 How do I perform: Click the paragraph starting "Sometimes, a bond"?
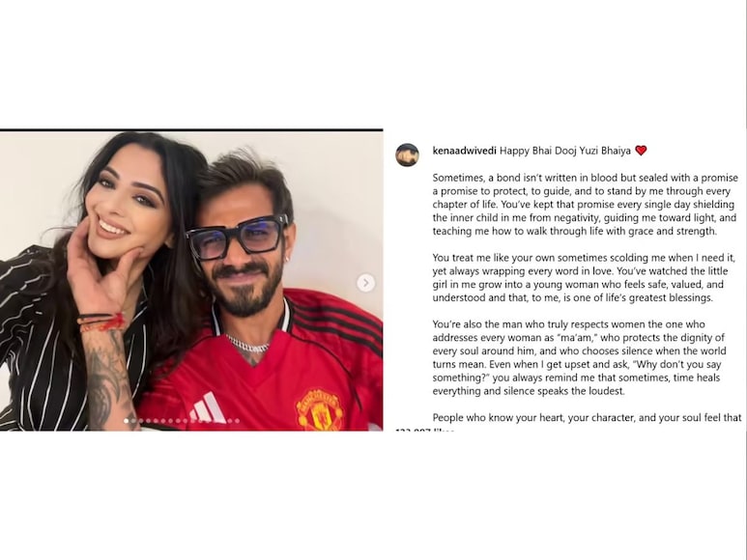click(585, 205)
